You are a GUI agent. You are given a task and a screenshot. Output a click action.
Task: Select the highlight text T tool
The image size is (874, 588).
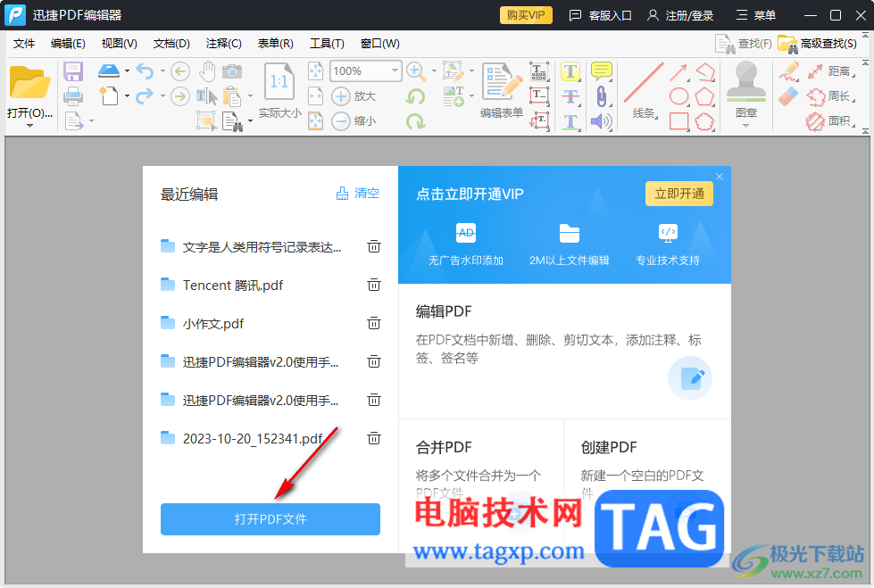point(570,71)
